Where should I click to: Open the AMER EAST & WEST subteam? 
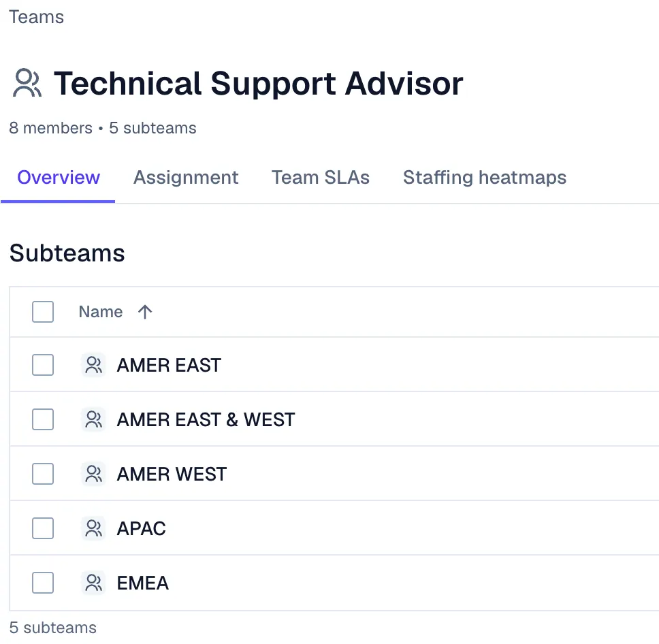coord(206,419)
